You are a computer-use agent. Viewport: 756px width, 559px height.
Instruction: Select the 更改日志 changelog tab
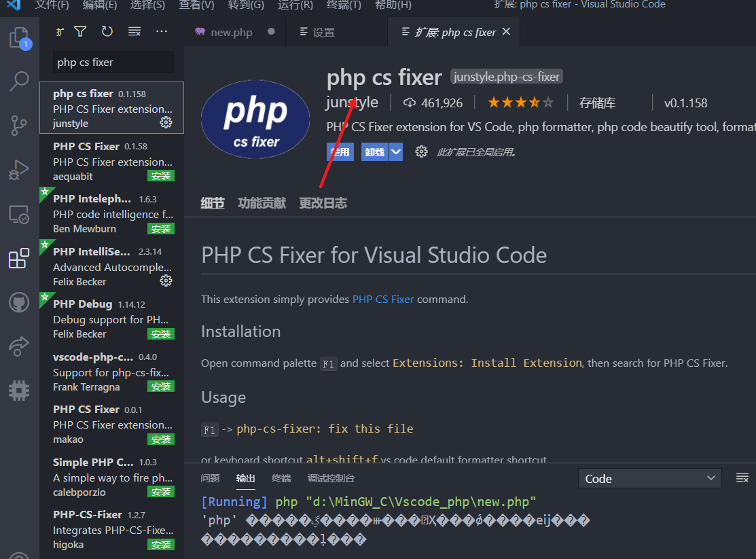click(323, 203)
